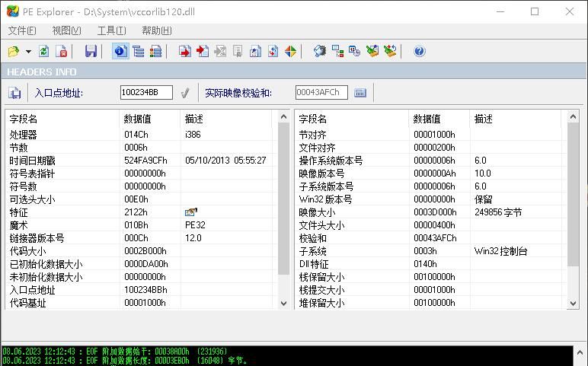
Task: Open the Resource Editor colorful diamond icon
Action: (x=291, y=51)
